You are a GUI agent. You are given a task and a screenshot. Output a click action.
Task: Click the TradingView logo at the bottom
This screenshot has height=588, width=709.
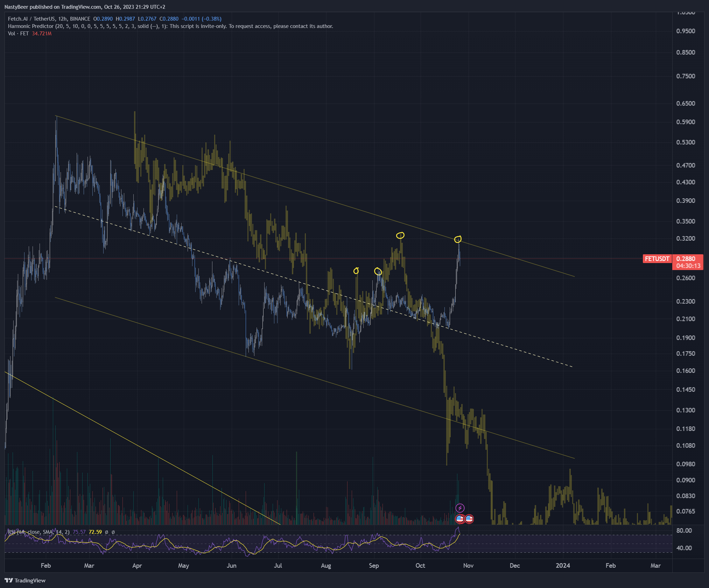(25, 580)
